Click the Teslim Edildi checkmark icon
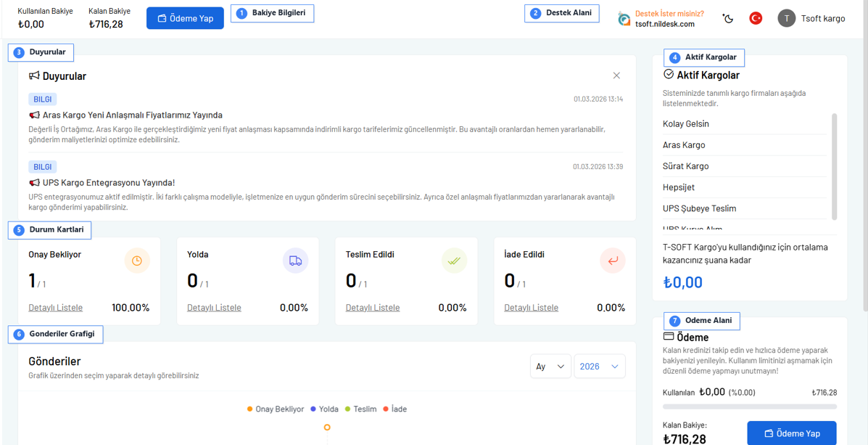The height and width of the screenshot is (445, 868). (x=454, y=261)
